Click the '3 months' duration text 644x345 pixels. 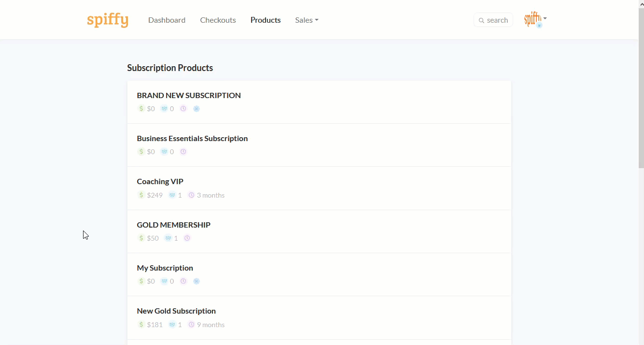pyautogui.click(x=210, y=195)
